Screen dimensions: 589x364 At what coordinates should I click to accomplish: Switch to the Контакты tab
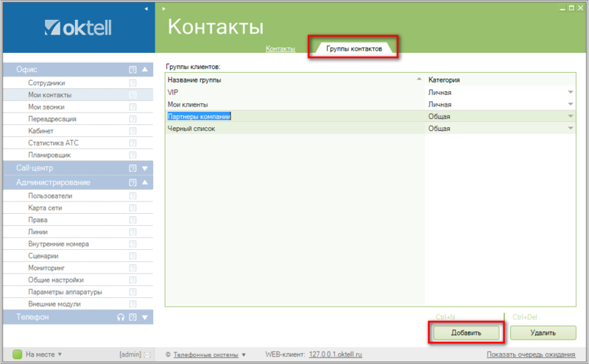pos(281,49)
